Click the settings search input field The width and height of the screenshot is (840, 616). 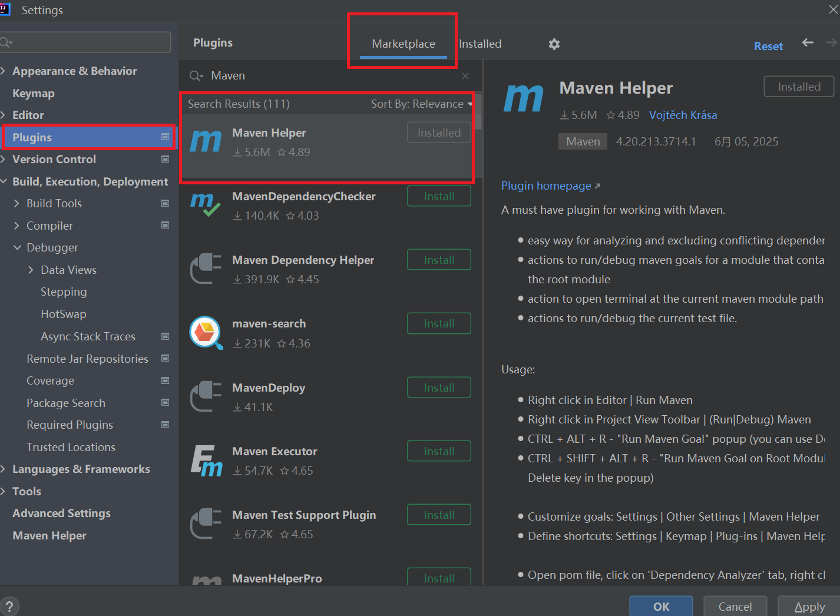(x=85, y=42)
